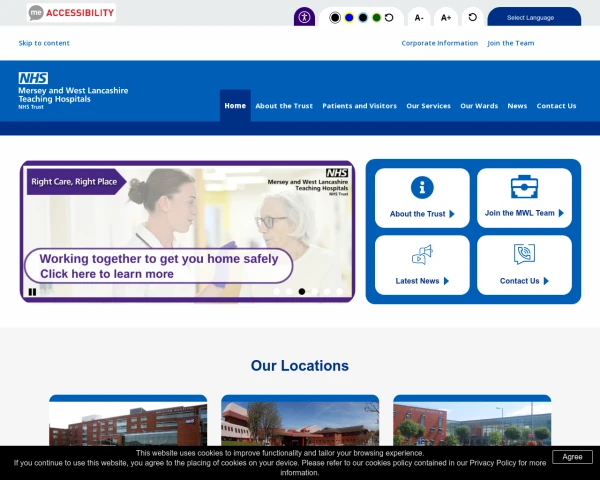Select the sixth carousel slide dot
Image resolution: width=600 pixels, height=480 pixels.
point(340,292)
